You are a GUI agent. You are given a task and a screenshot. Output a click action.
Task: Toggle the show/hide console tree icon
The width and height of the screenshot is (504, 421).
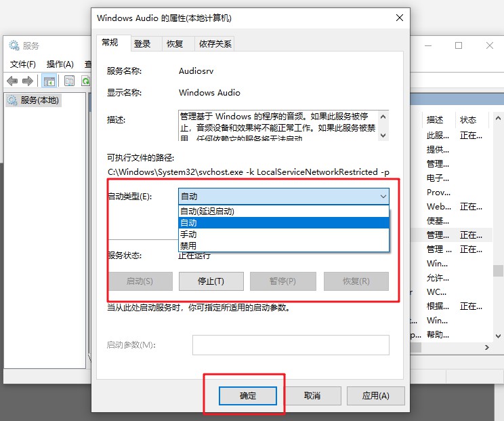tap(49, 81)
